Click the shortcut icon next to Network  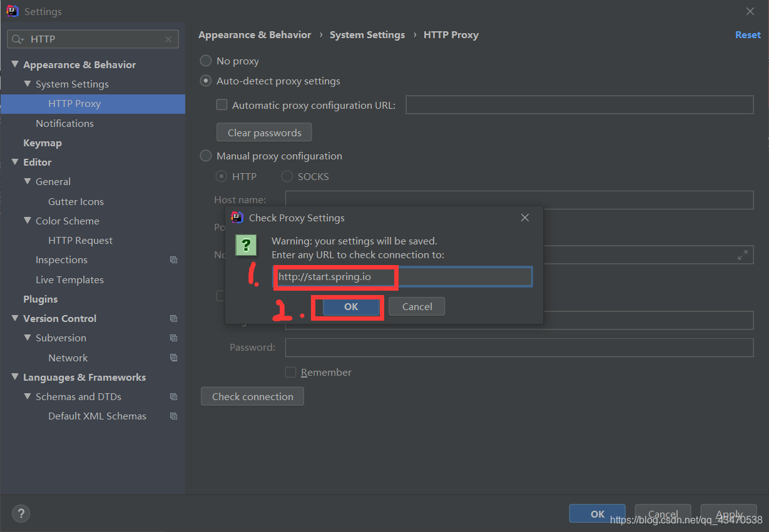(x=173, y=358)
